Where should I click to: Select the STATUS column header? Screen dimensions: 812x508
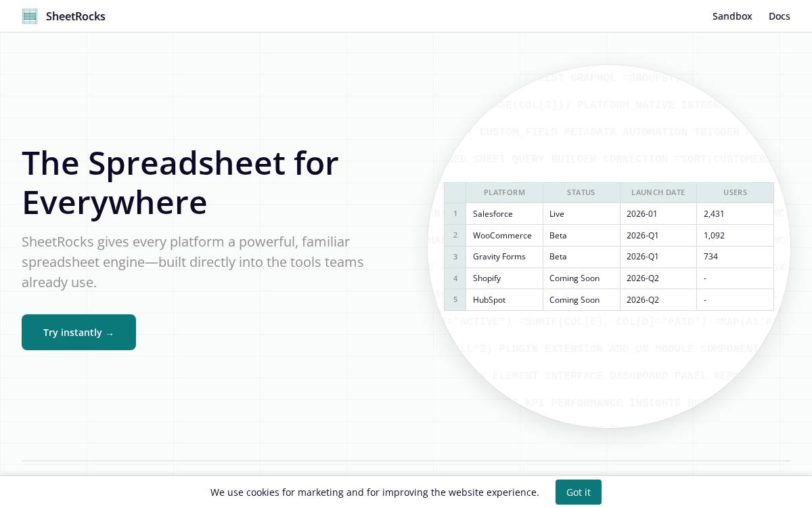pos(581,192)
